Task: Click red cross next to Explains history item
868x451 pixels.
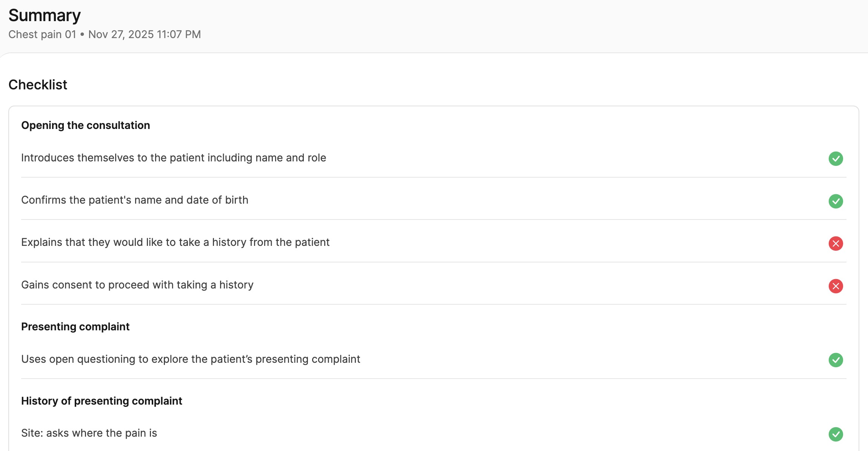Action: 836,243
